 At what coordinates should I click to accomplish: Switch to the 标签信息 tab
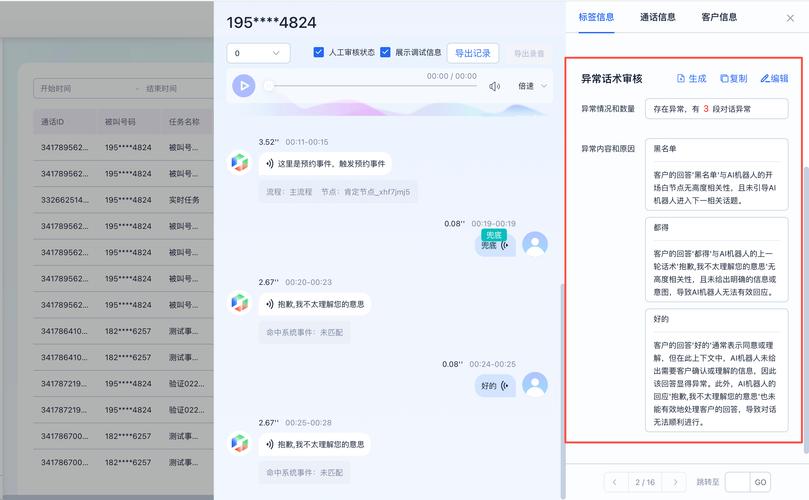tap(596, 17)
